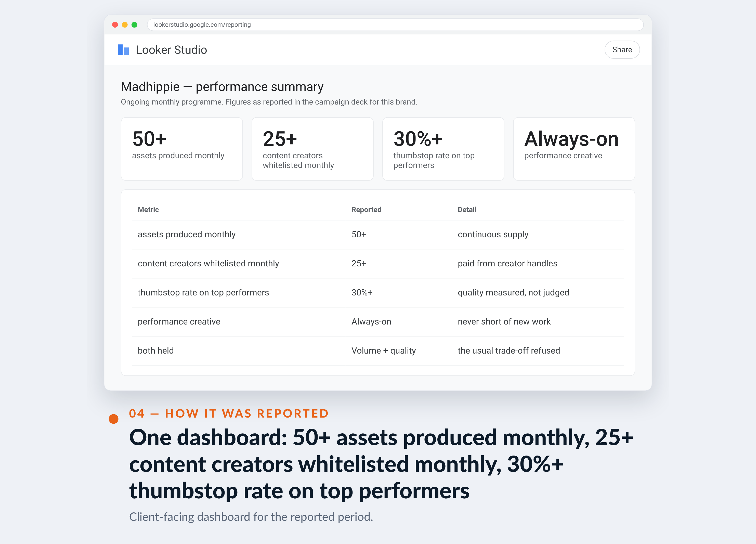Click the 'Ongoing monthly programme' subtitle text

[x=269, y=102]
